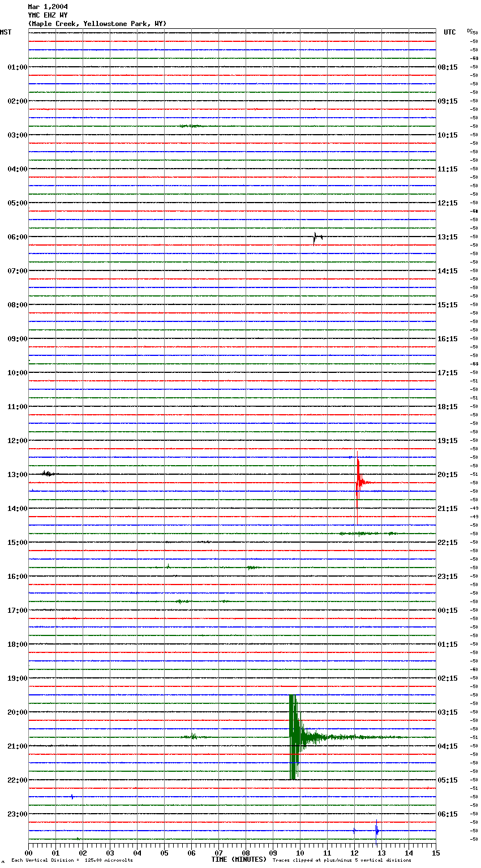Click the '08' minute tick label on bottom axis

tap(246, 853)
